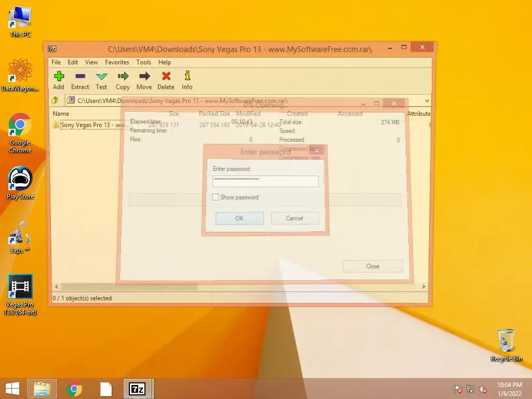Open the Tools menu
This screenshot has height=399, width=532.
pos(143,62)
